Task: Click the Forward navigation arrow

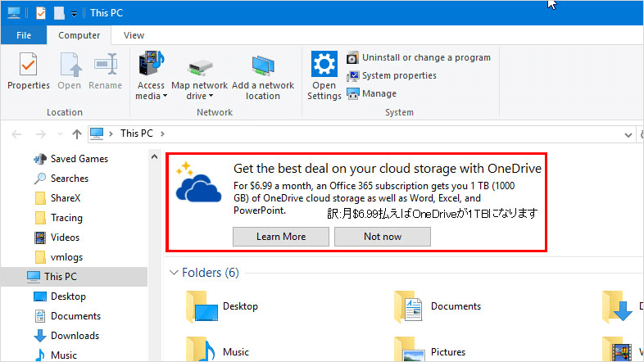Action: pyautogui.click(x=41, y=134)
